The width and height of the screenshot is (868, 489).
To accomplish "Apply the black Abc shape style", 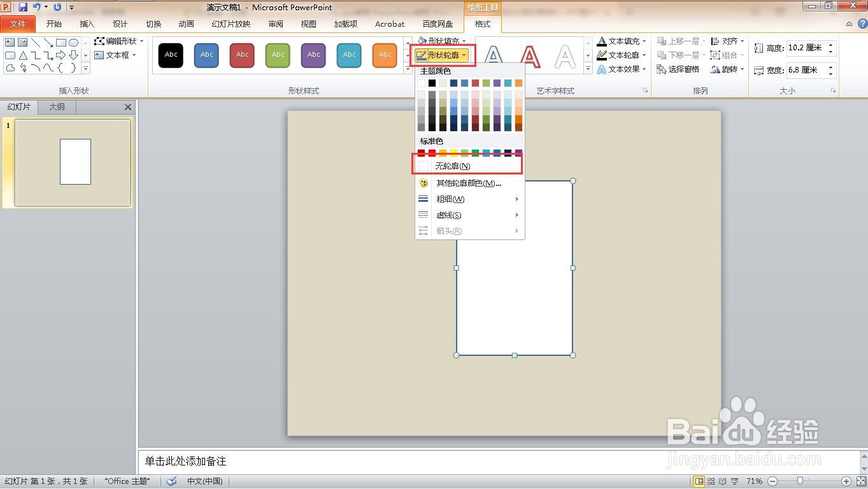I will coord(171,55).
